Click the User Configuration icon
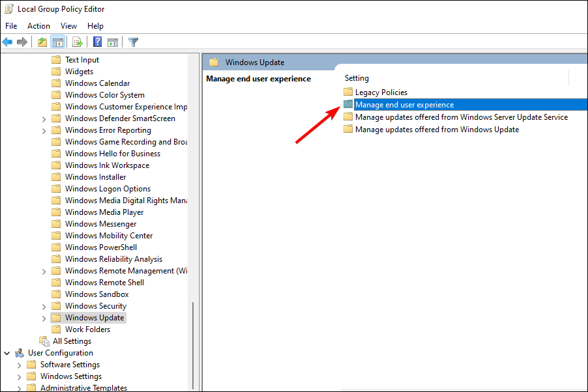 tap(20, 353)
